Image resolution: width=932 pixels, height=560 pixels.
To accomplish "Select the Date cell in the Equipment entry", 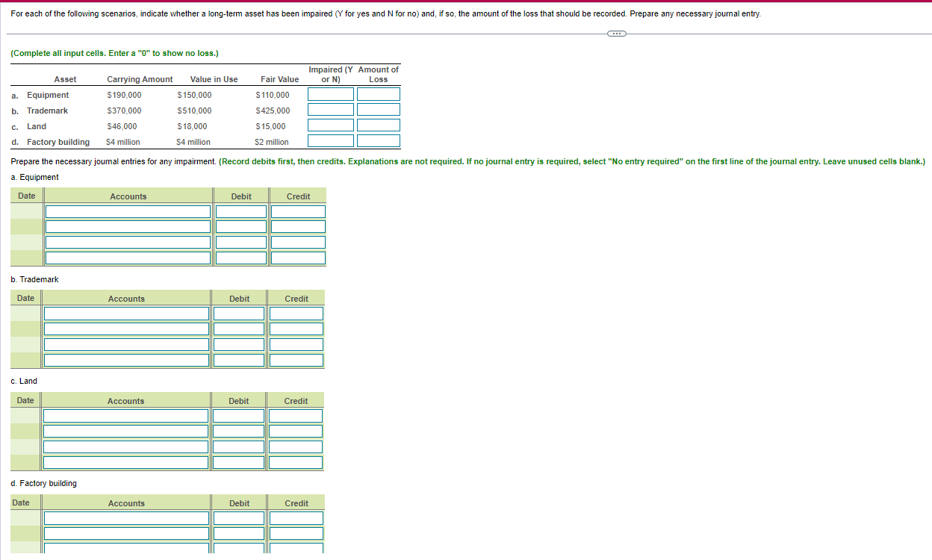I will pos(25,211).
